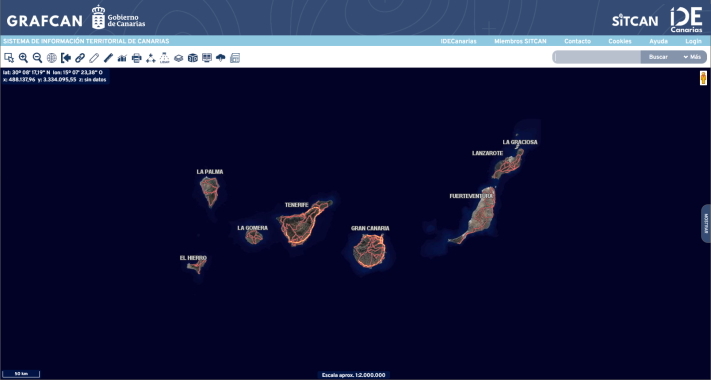711x380 pixels.
Task: Click the Buscar search button
Action: click(x=658, y=57)
